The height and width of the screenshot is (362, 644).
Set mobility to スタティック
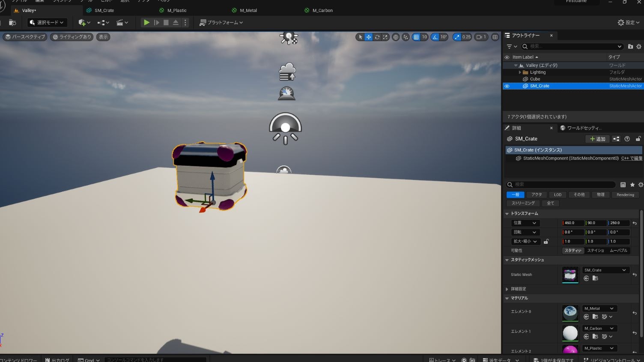click(573, 251)
